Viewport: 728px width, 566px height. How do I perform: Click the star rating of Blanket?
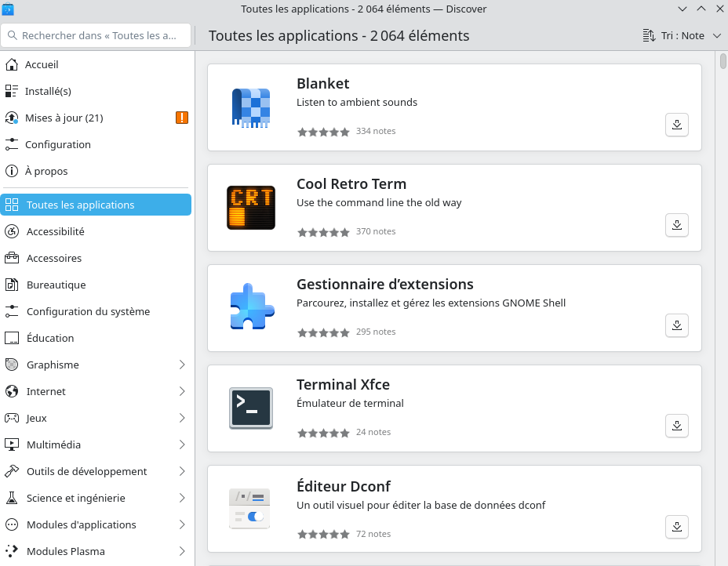pyautogui.click(x=323, y=132)
